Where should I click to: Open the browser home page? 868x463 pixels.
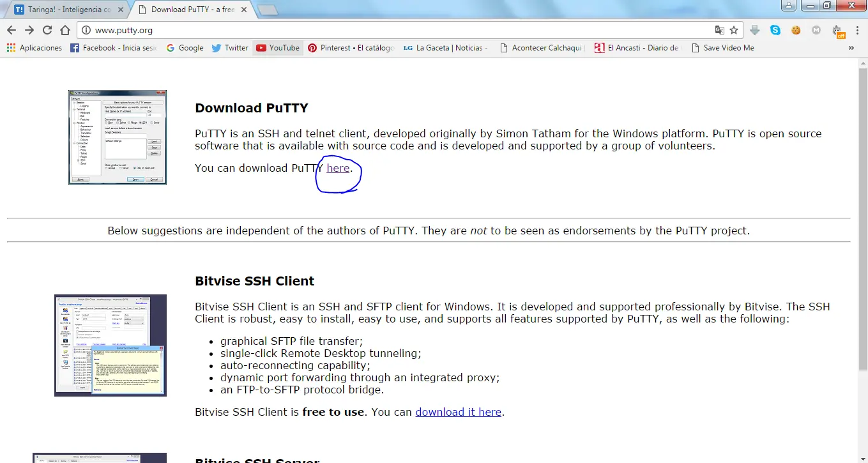[x=65, y=30]
